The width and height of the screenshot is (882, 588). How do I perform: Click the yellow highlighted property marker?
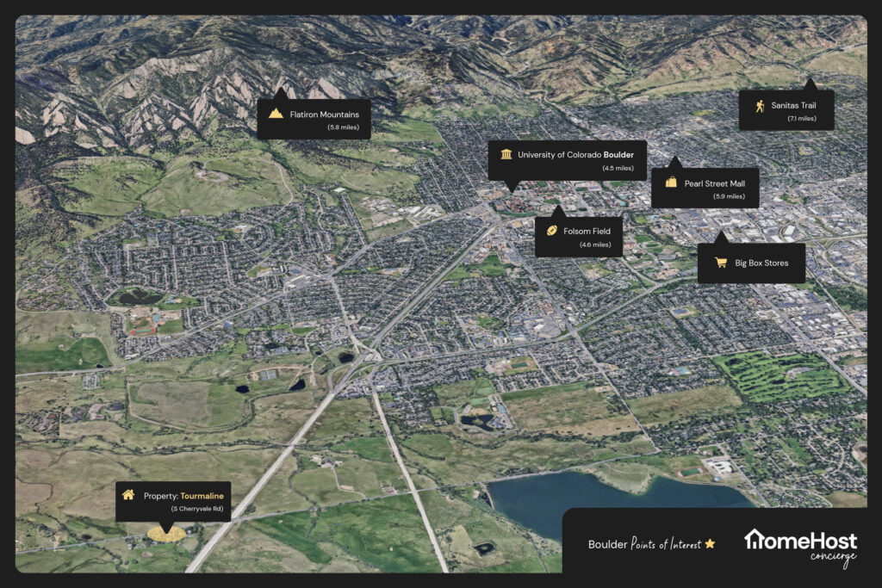pos(165,534)
